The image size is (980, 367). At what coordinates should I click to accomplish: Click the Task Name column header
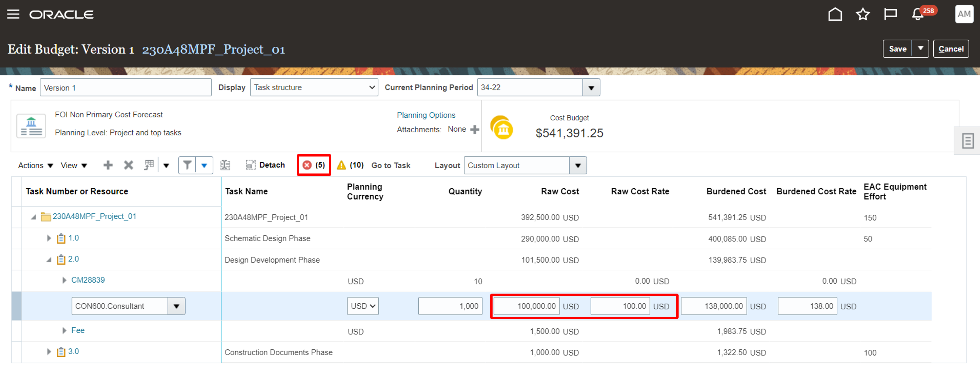tap(246, 191)
